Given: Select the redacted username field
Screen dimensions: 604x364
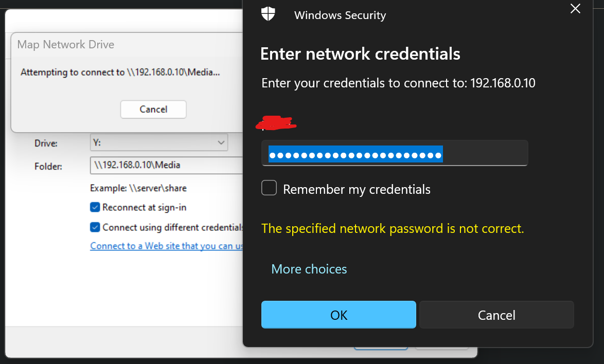Looking at the screenshot, I should pos(276,123).
